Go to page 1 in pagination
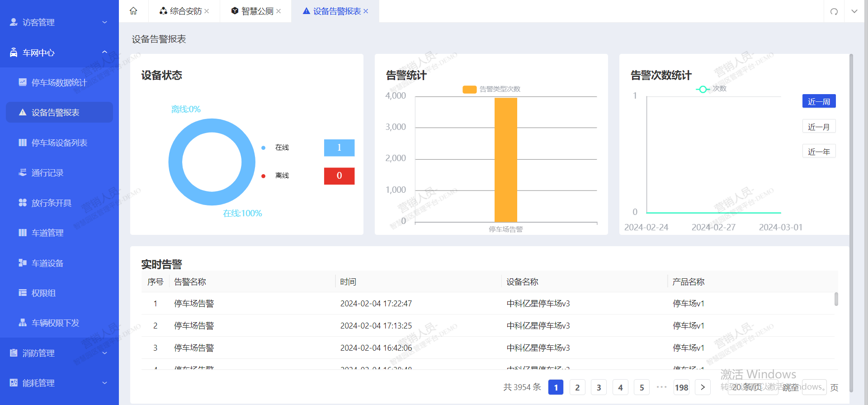The width and height of the screenshot is (868, 405). coord(556,387)
